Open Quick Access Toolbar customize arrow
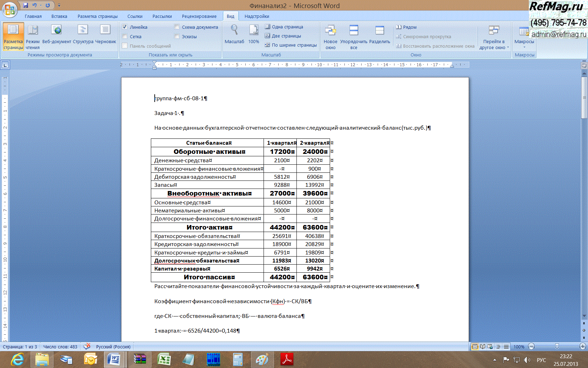Screen dimensions: 588x368 [x=59, y=6]
